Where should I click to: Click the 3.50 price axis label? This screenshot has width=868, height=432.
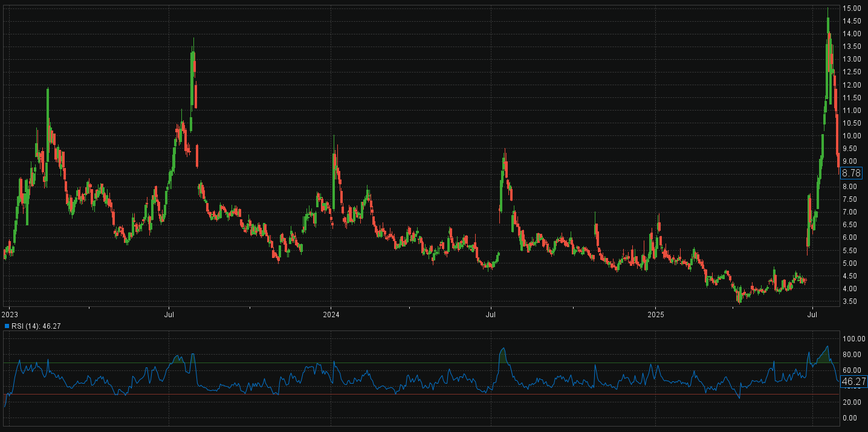coord(852,301)
